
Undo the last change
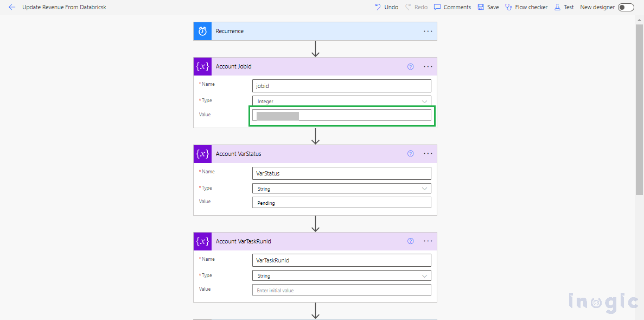click(x=386, y=7)
